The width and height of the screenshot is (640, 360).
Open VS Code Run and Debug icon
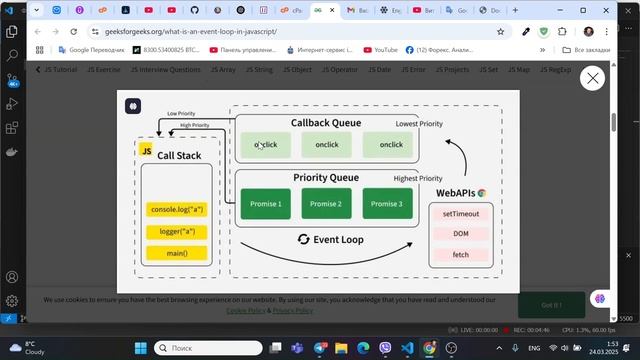[12, 104]
